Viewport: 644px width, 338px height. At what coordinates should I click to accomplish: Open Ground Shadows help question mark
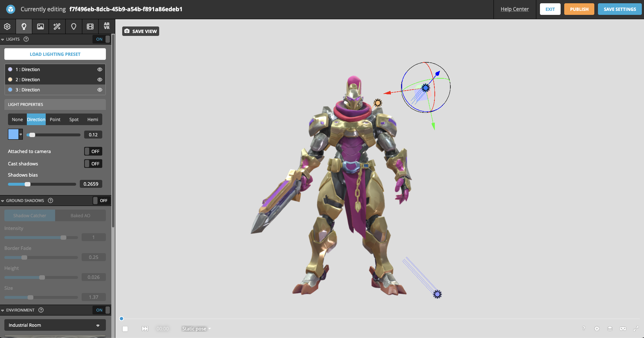[50, 201]
